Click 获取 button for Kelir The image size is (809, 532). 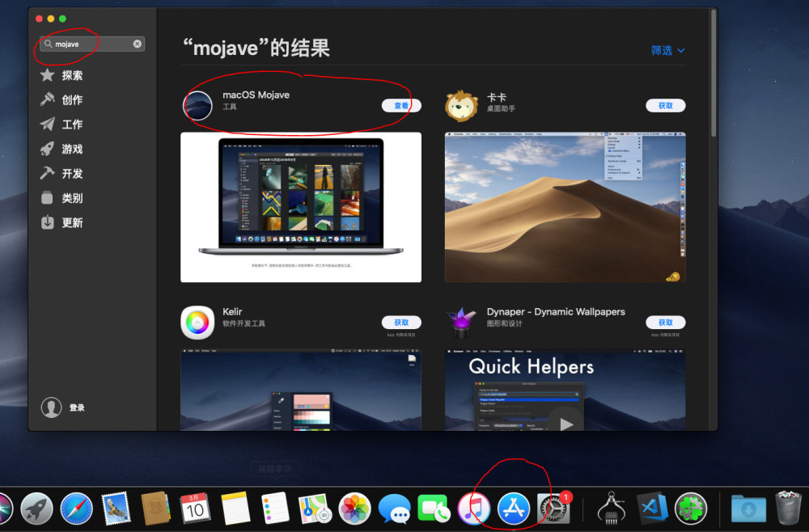coord(401,322)
